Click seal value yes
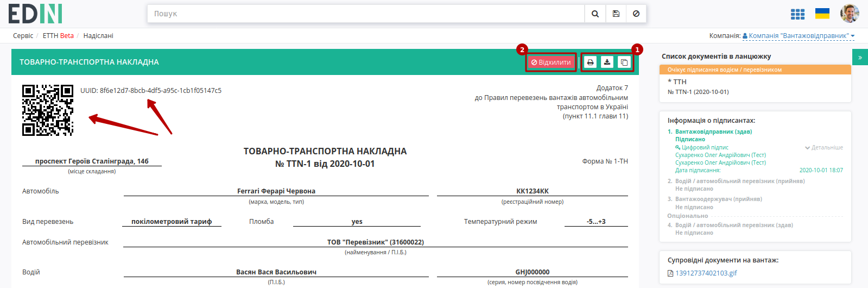Image resolution: width=868 pixels, height=288 pixels. tap(357, 222)
